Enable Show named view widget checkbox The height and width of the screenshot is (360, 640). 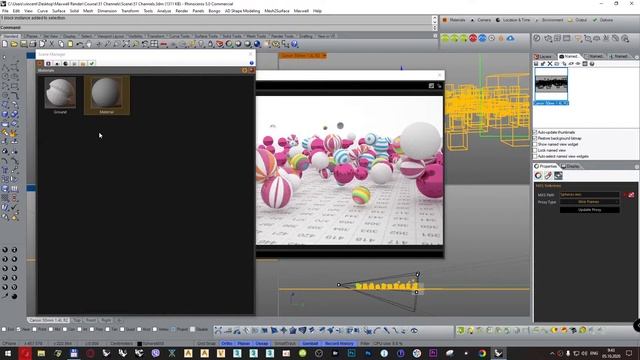535,144
